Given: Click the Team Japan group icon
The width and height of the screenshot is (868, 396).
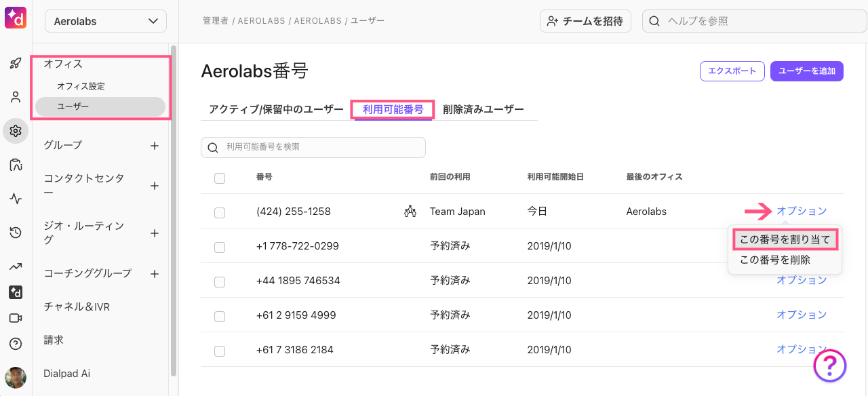Looking at the screenshot, I should [410, 212].
